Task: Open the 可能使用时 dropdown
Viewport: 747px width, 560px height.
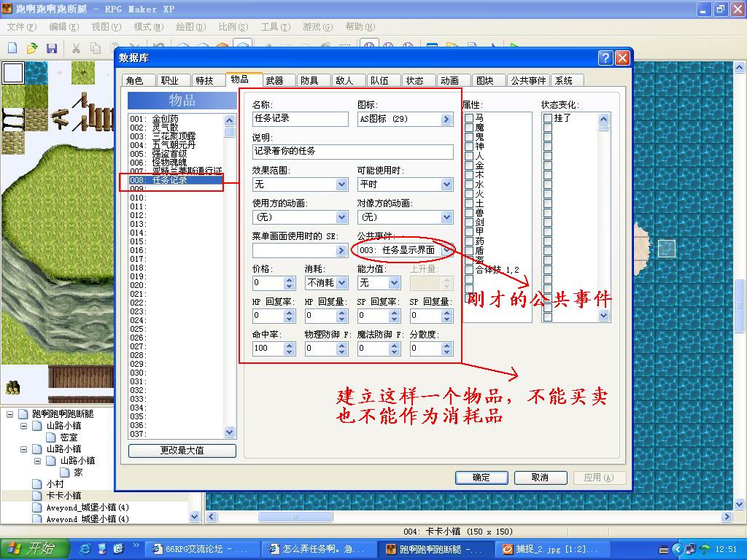Action: tap(446, 184)
